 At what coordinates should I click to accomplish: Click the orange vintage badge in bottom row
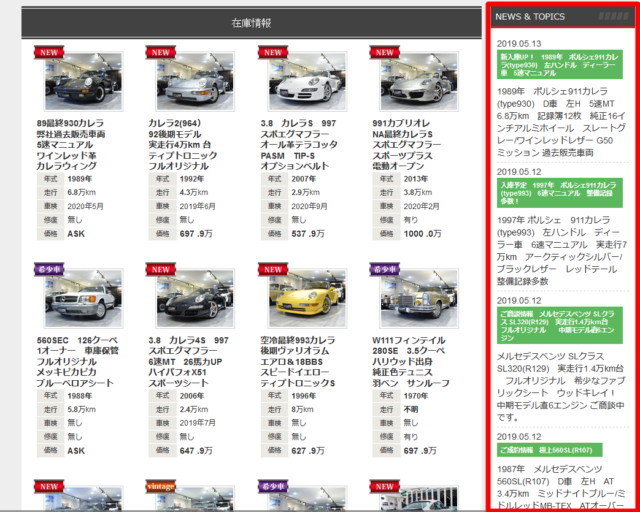click(161, 486)
